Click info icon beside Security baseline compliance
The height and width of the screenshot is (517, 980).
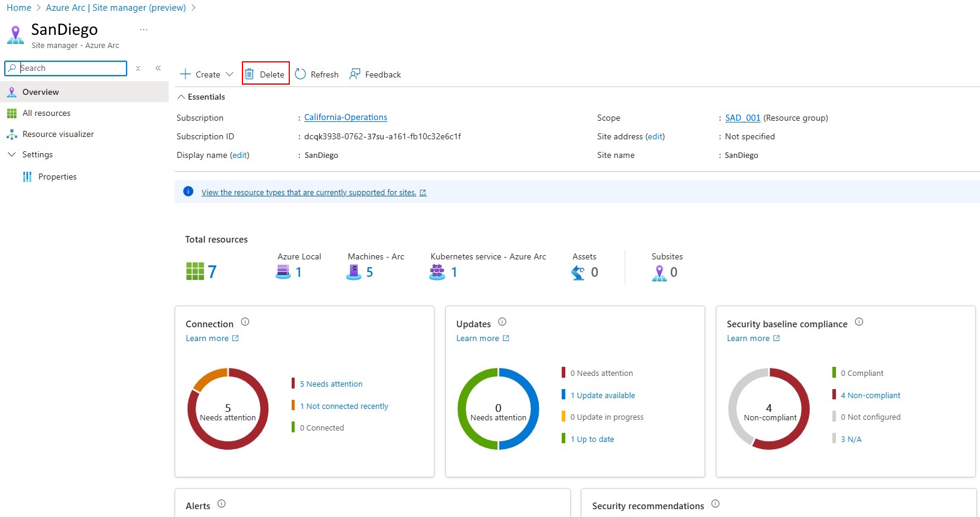point(859,322)
